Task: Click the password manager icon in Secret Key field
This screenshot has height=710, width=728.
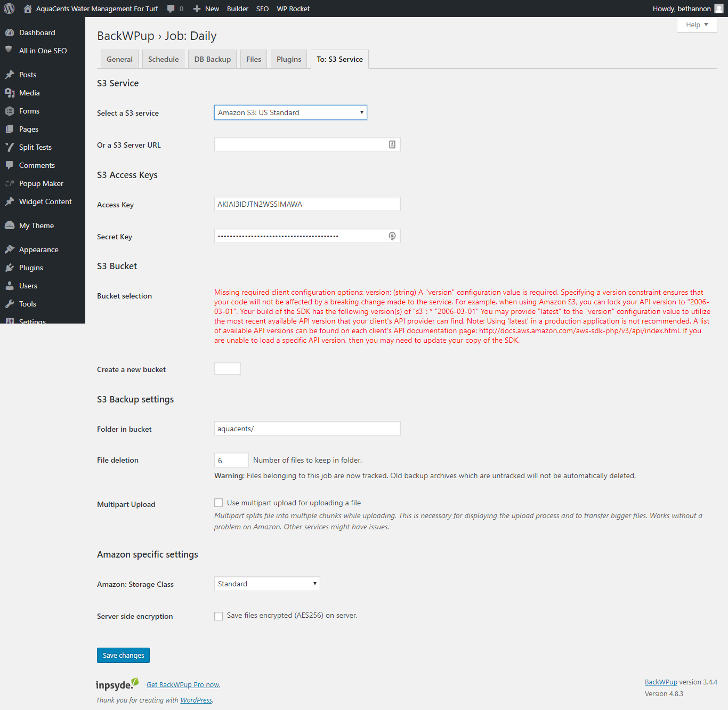Action: (x=392, y=236)
